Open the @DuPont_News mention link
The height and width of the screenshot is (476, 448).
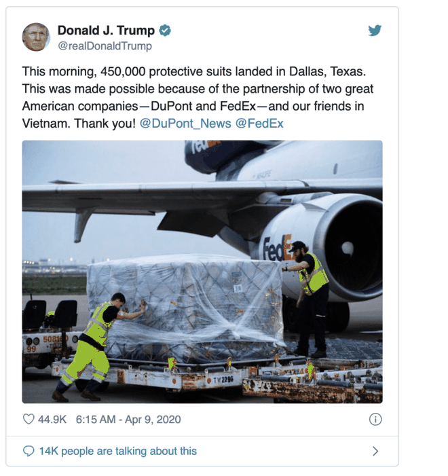point(185,124)
